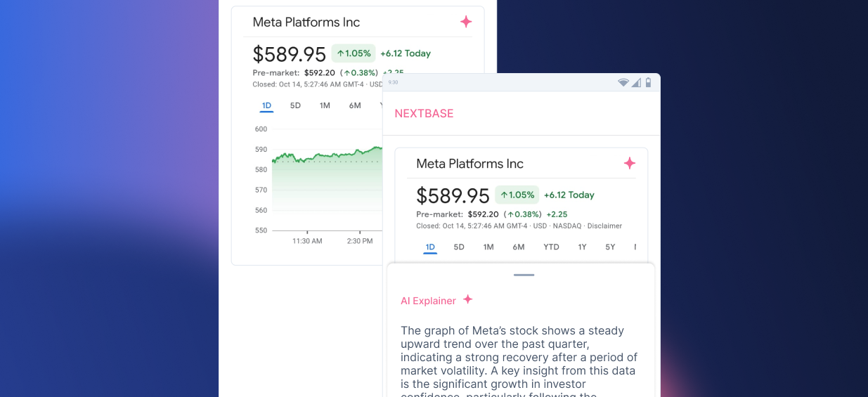Click the battery icon in phone status bar
868x397 pixels.
(x=648, y=83)
